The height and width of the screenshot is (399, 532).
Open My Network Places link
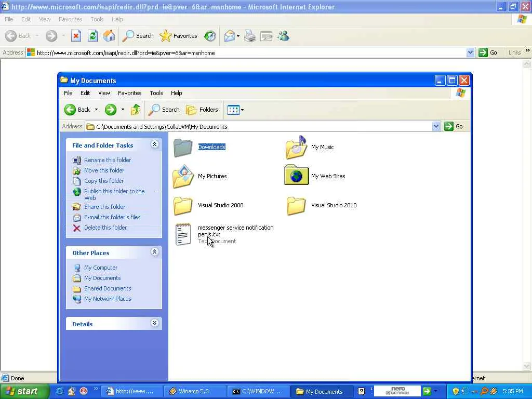coord(107,299)
